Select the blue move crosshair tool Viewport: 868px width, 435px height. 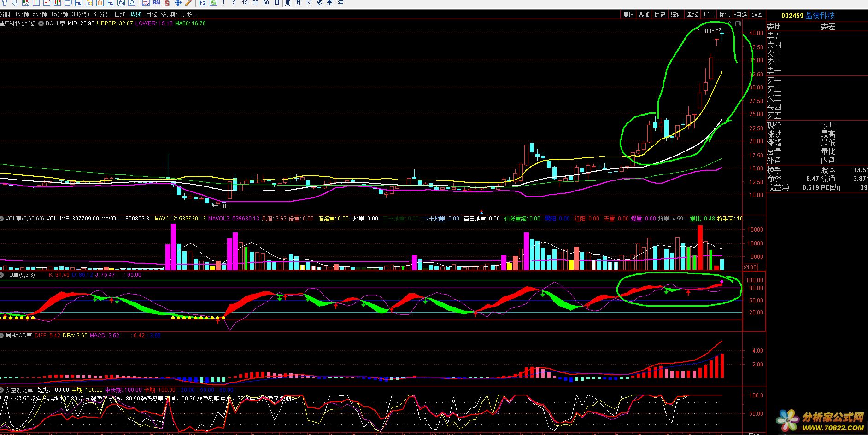pyautogui.click(x=178, y=3)
